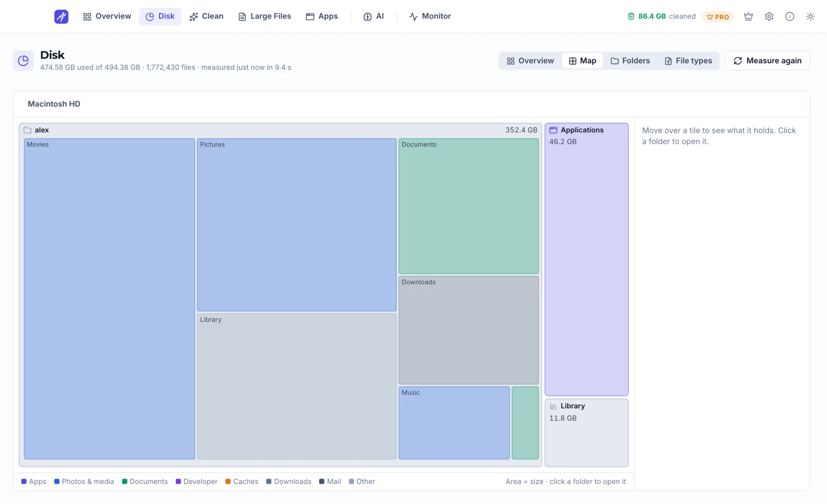Click the Caches legend swatch
The image size is (827, 504).
(x=228, y=482)
